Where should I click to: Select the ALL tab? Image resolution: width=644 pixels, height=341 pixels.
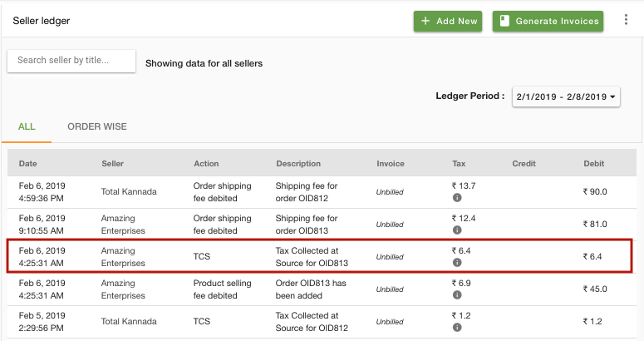27,126
